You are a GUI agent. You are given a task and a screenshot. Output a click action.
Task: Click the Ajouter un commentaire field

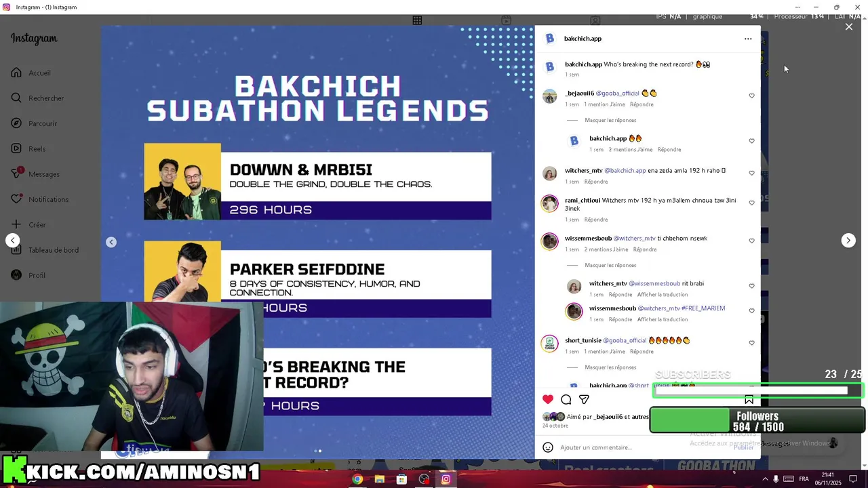point(643,447)
